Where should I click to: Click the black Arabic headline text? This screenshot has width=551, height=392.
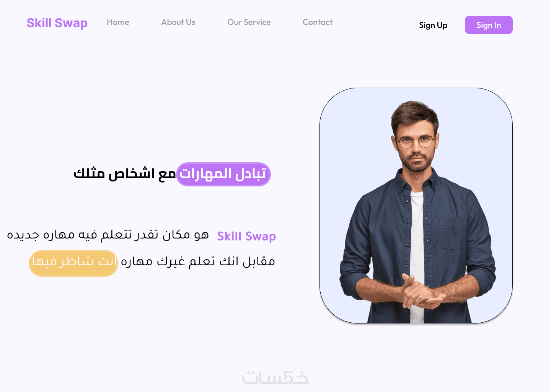(x=124, y=174)
